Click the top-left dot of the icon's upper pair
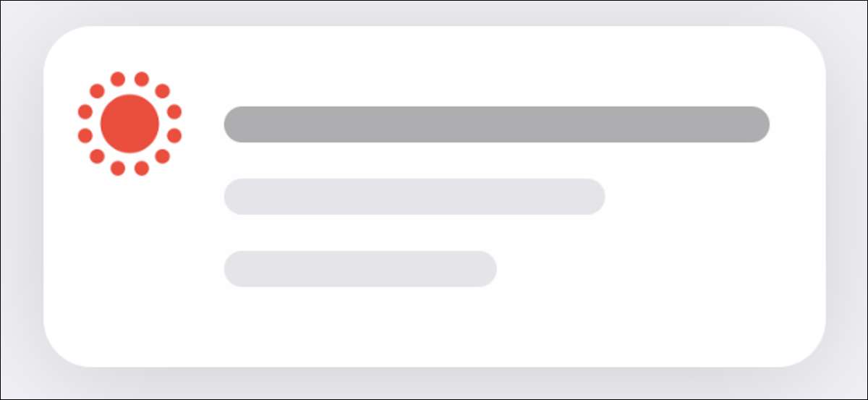The image size is (868, 400). 118,79
